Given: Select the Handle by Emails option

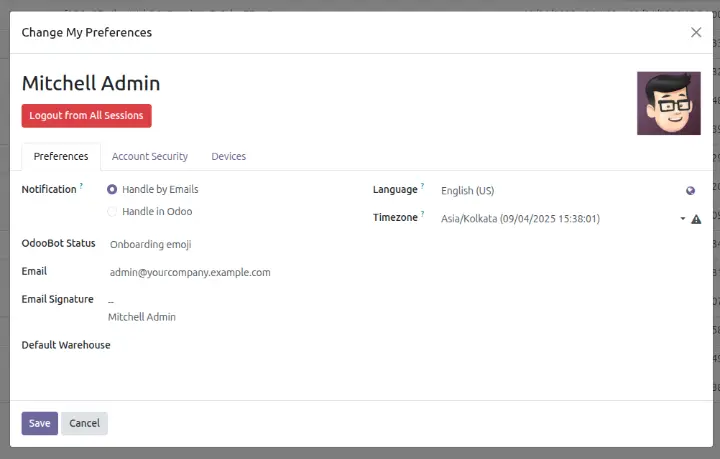Looking at the screenshot, I should (112, 189).
